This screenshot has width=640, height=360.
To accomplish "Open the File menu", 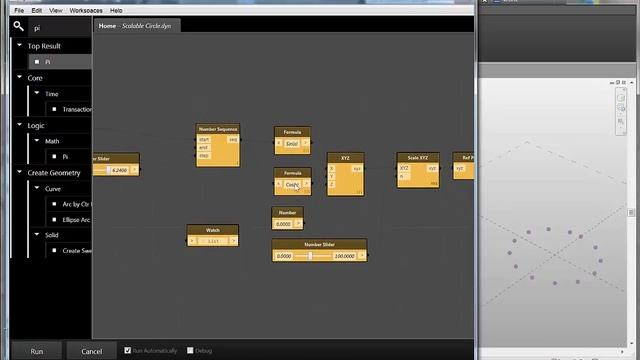I will (x=19, y=10).
